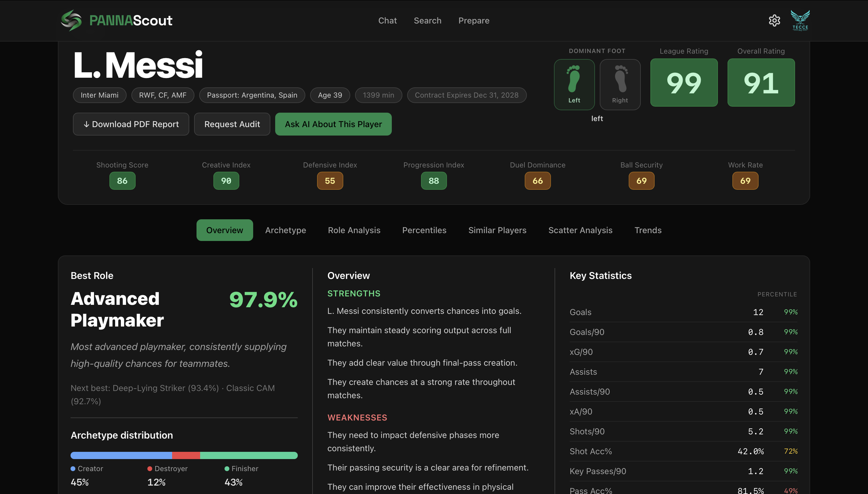This screenshot has height=494, width=868.
Task: Click the Destroyer legend label
Action: 171,469
